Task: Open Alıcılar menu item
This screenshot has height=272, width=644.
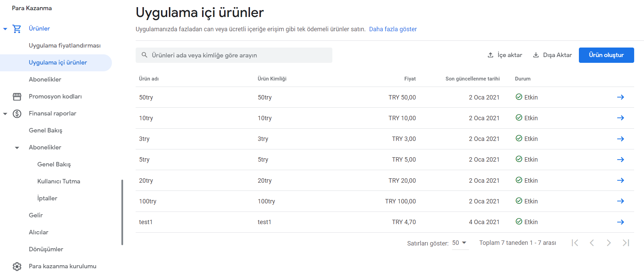Action: pyautogui.click(x=38, y=232)
